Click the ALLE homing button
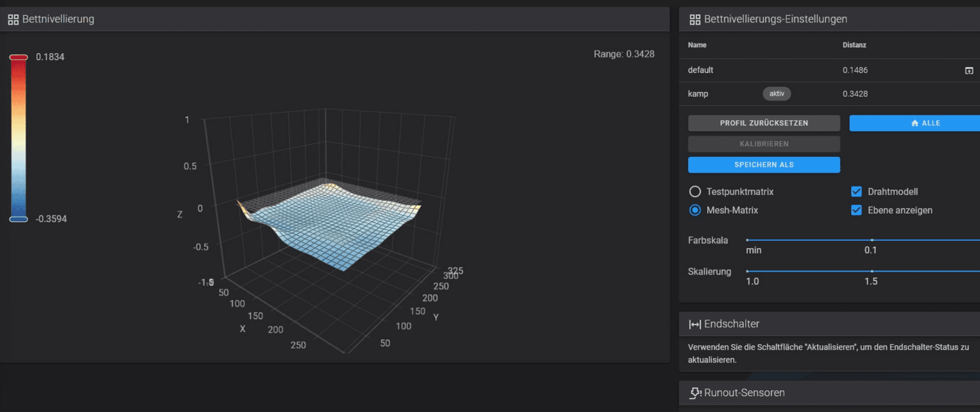 point(914,123)
